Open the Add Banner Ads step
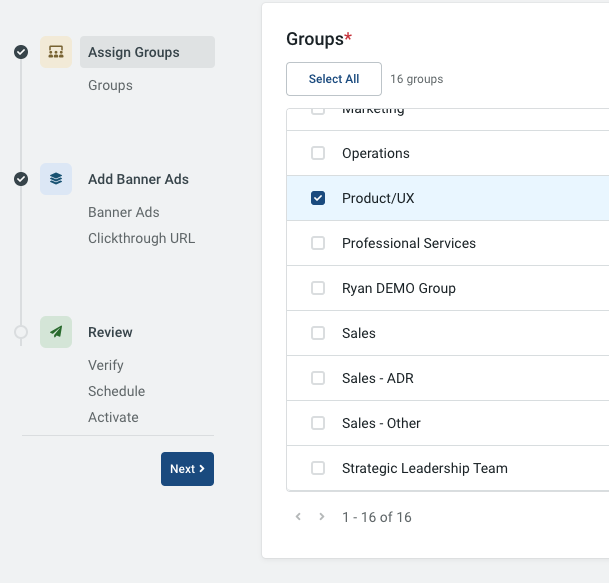This screenshot has width=609, height=583. (x=138, y=179)
